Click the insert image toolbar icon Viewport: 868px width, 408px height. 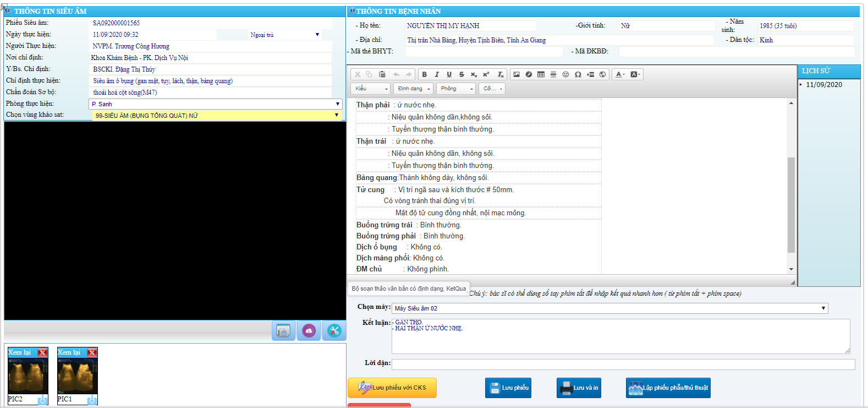pyautogui.click(x=516, y=74)
